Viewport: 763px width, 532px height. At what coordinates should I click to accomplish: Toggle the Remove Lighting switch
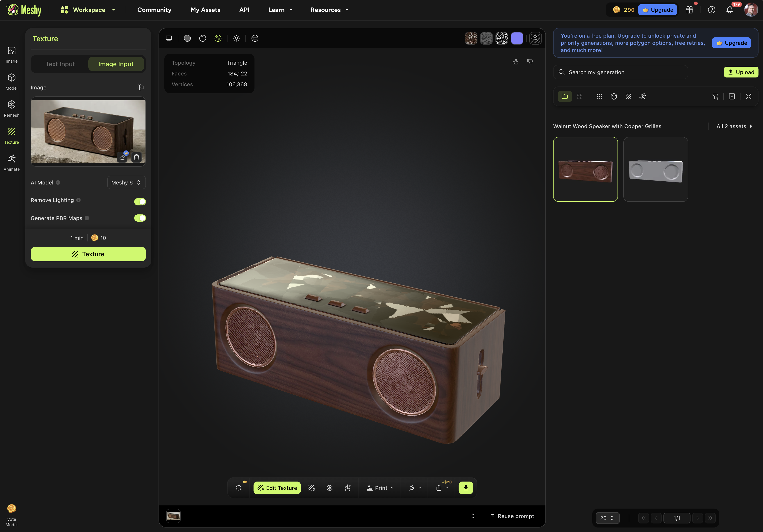(140, 201)
